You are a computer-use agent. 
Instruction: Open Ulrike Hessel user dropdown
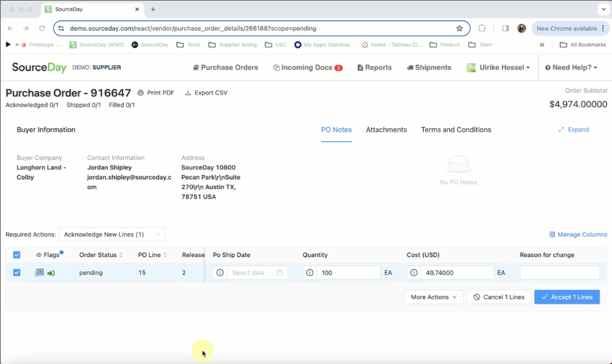point(498,67)
